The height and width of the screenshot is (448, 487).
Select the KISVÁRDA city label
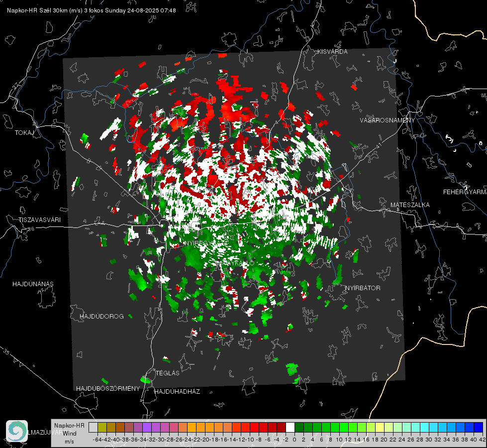click(332, 52)
